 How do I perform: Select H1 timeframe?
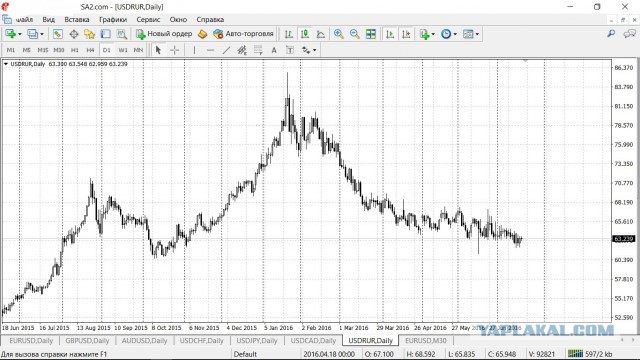(75, 50)
